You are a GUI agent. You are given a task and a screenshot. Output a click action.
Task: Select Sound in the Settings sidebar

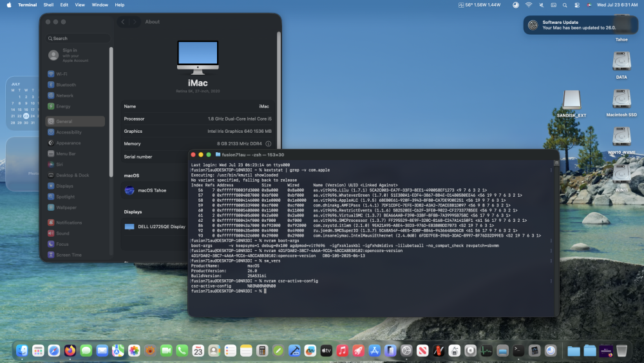[x=75, y=233]
